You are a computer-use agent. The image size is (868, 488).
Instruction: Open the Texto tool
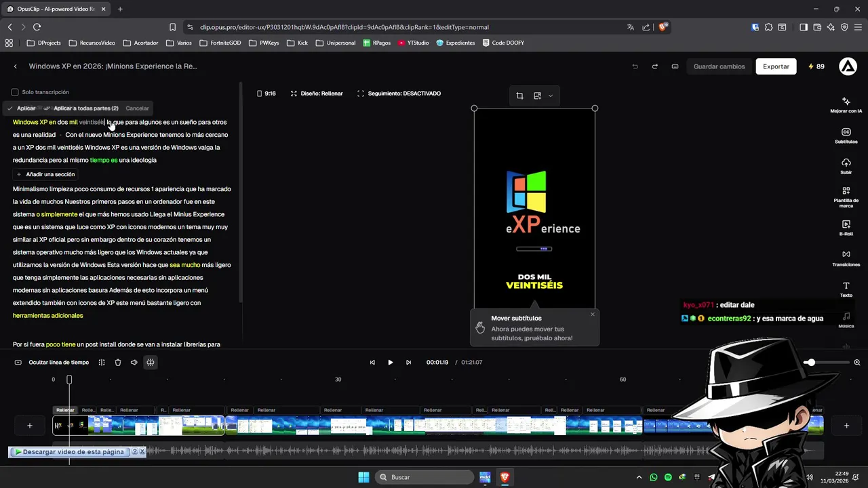tap(846, 289)
